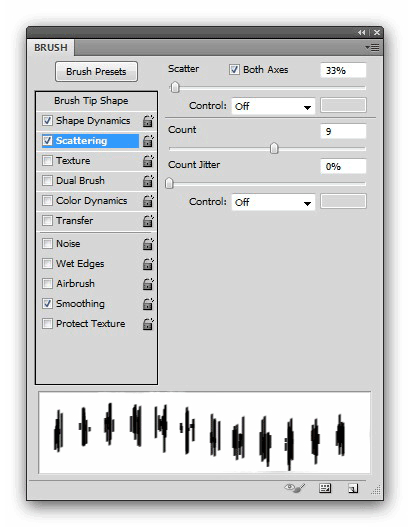
Task: Open the Brush panel flyout menu
Action: click(372, 47)
